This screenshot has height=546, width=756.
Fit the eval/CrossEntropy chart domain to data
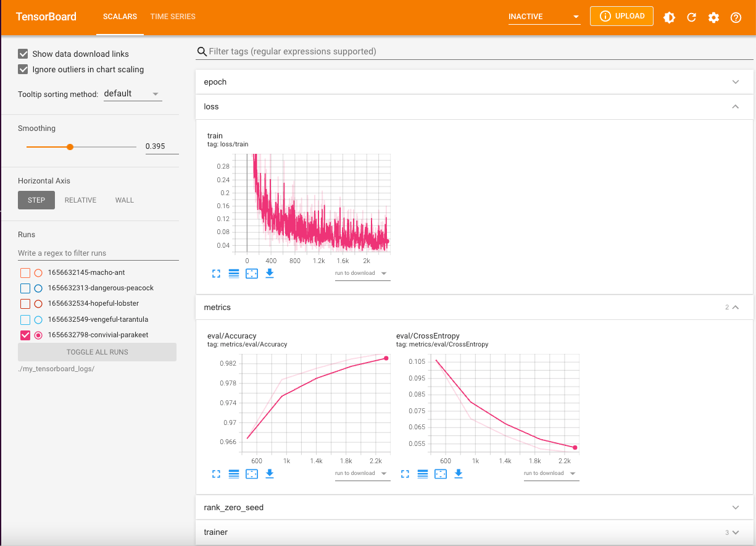click(440, 474)
